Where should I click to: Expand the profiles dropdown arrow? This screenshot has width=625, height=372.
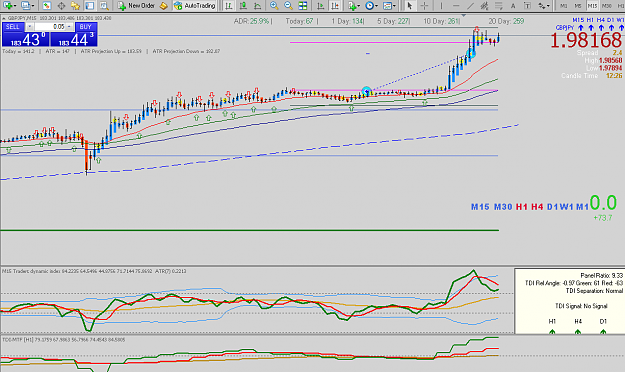[33, 6]
